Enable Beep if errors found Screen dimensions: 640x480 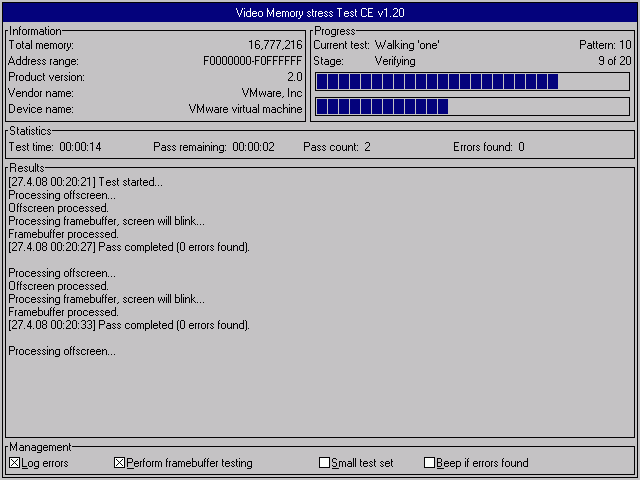click(x=430, y=463)
